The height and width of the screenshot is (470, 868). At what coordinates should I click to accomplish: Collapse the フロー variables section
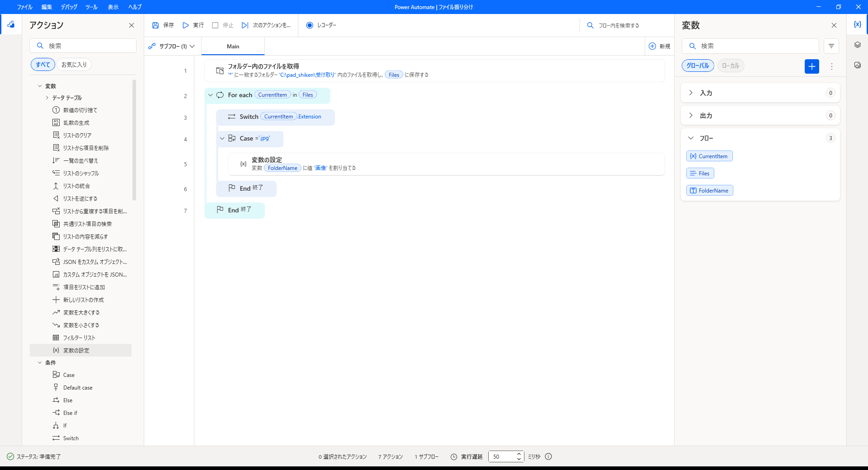(691, 138)
